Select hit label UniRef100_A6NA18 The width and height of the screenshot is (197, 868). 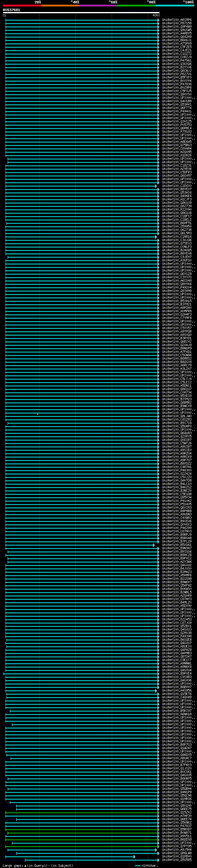coord(177,714)
